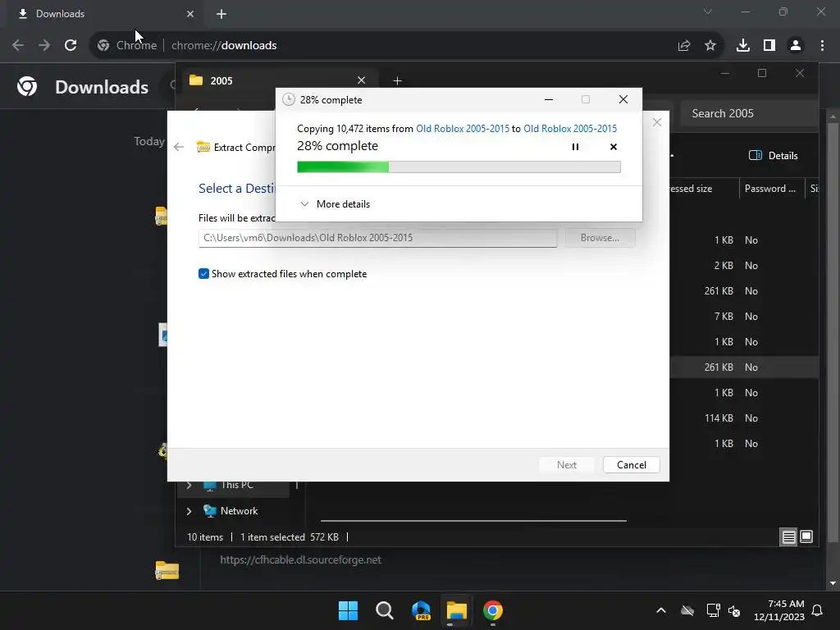Screen dimensions: 840x630
Task: Open Chrome downloads toolbar icon
Action: click(743, 46)
